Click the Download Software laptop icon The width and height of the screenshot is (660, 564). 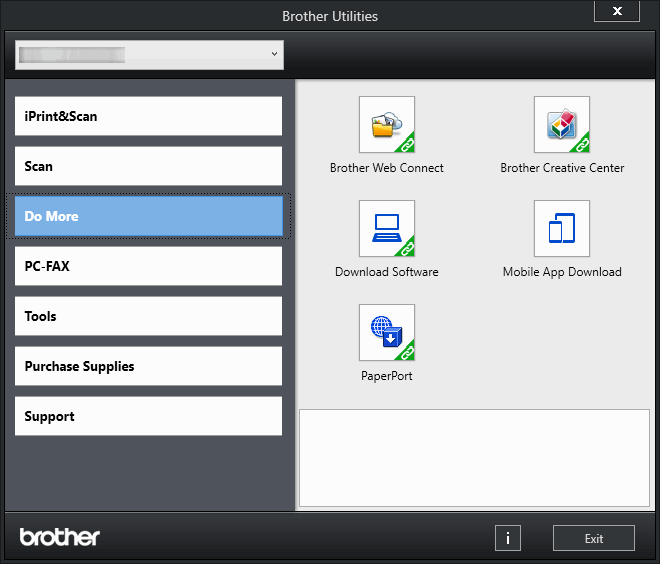pyautogui.click(x=386, y=229)
